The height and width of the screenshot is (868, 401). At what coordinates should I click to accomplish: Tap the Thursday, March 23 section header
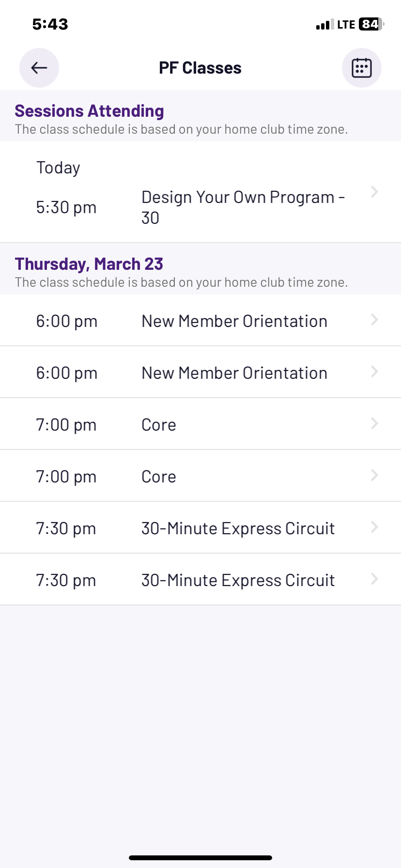coord(89,264)
